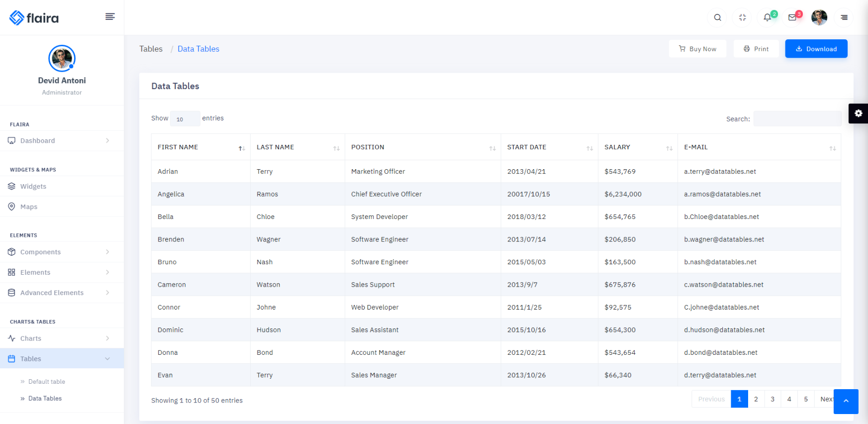Go to Tables in the breadcrumb
Image resolution: width=868 pixels, height=424 pixels.
151,49
